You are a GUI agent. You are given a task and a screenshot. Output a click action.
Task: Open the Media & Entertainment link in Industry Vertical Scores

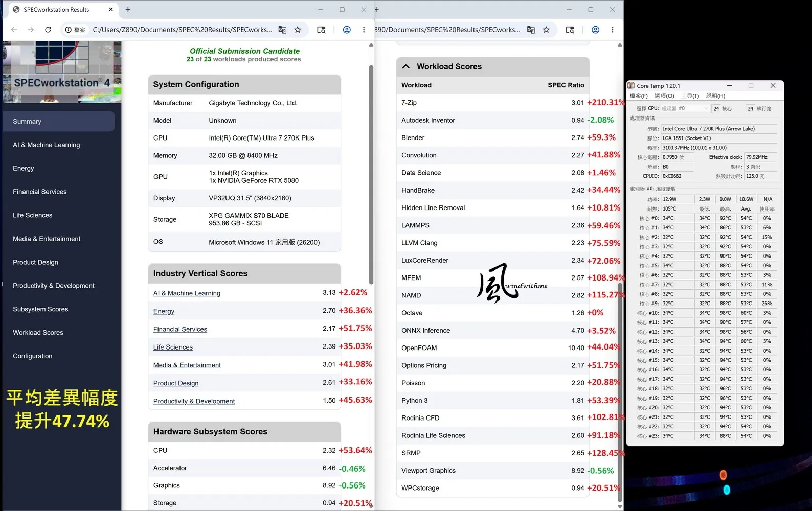[x=187, y=365]
